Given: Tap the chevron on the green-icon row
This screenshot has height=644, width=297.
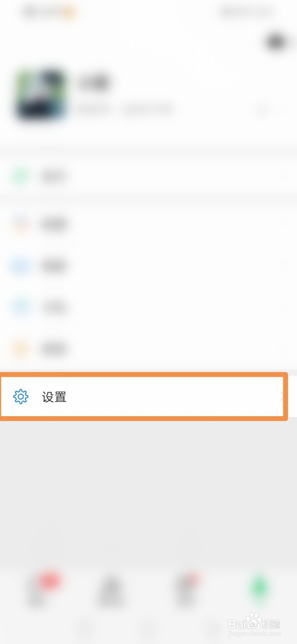Looking at the screenshot, I should [283, 176].
